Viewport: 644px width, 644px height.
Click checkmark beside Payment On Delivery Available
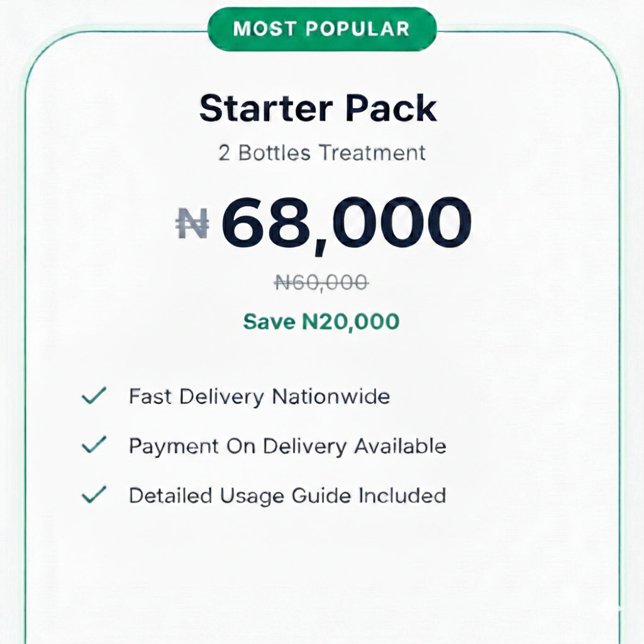coord(94,445)
